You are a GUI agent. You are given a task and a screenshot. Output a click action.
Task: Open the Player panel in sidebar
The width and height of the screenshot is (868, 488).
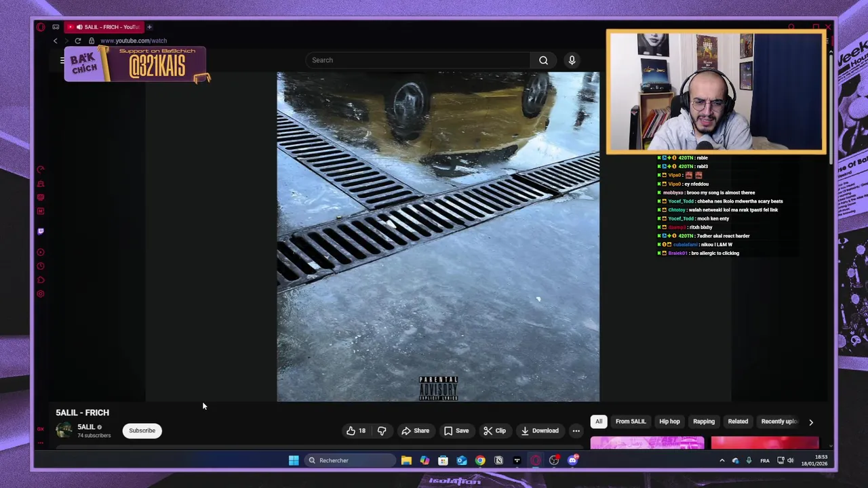click(41, 252)
